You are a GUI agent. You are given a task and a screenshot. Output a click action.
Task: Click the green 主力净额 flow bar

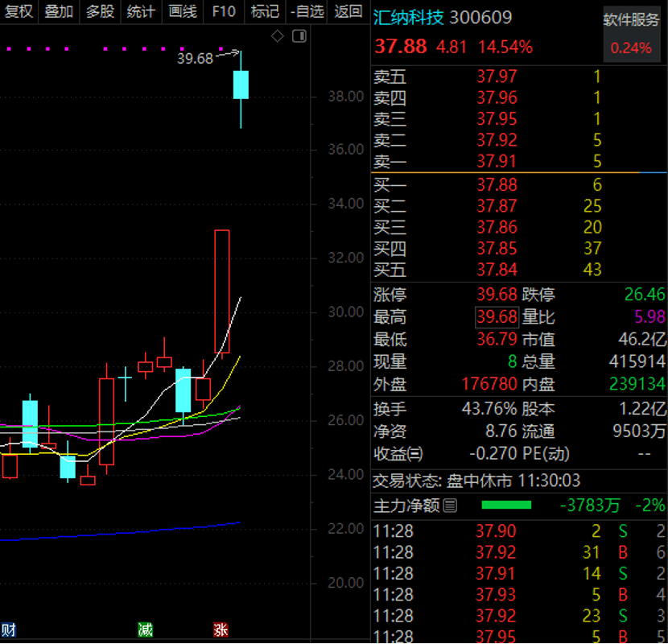tap(506, 506)
